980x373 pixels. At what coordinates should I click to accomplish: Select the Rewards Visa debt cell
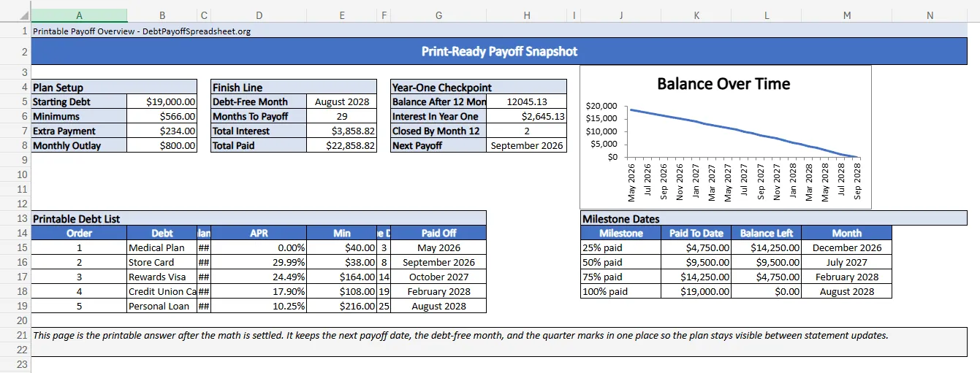(x=162, y=277)
